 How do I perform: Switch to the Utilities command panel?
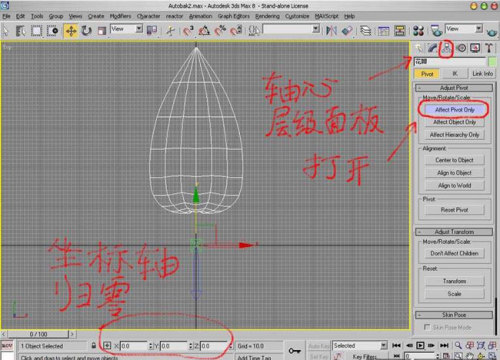point(489,48)
